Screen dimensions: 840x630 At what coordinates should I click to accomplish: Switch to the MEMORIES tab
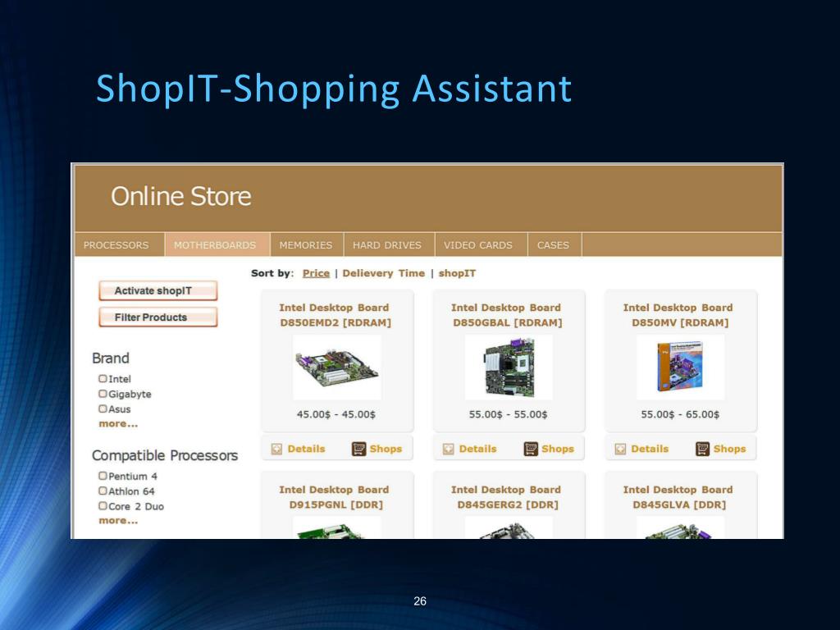[x=306, y=244]
